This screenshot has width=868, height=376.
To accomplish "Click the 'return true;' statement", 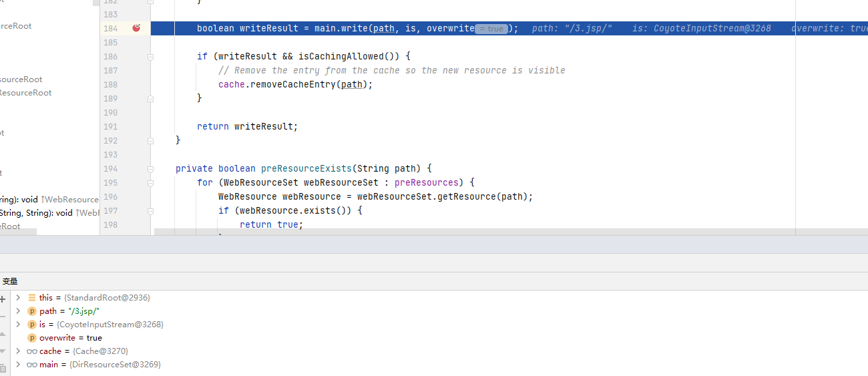I will click(272, 224).
